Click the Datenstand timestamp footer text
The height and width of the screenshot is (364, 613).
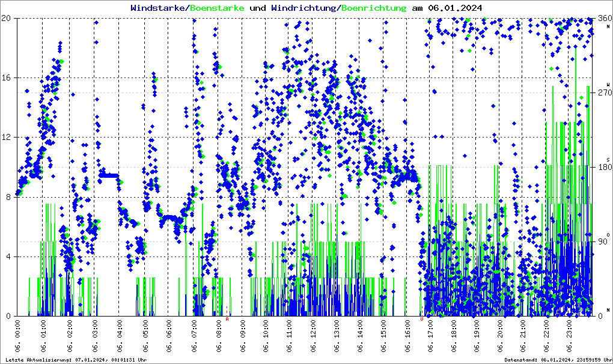tap(558, 359)
